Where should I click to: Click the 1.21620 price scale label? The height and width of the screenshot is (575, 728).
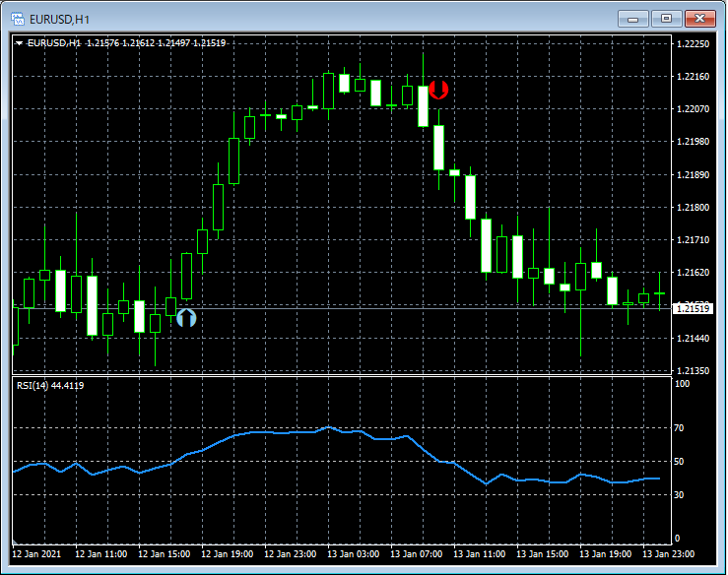(693, 273)
